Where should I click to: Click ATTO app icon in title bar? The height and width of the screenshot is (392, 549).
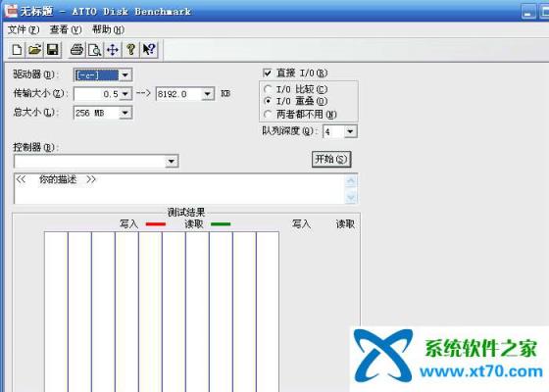pyautogui.click(x=11, y=11)
